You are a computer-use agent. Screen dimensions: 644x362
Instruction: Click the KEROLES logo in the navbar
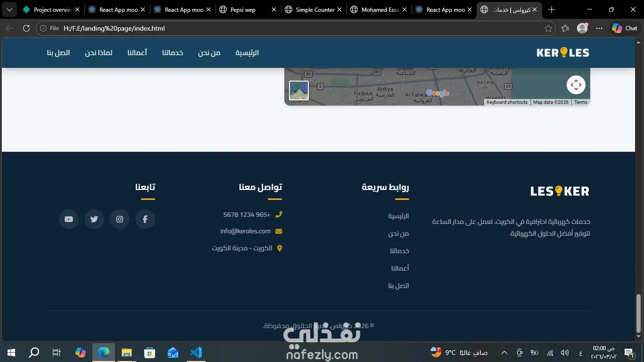tap(563, 53)
